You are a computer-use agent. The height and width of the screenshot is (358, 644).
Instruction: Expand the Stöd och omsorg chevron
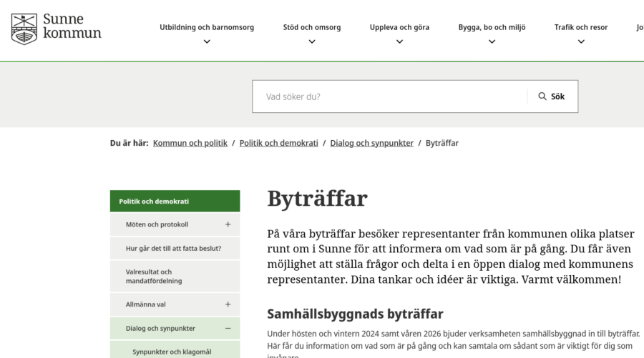[x=311, y=42]
